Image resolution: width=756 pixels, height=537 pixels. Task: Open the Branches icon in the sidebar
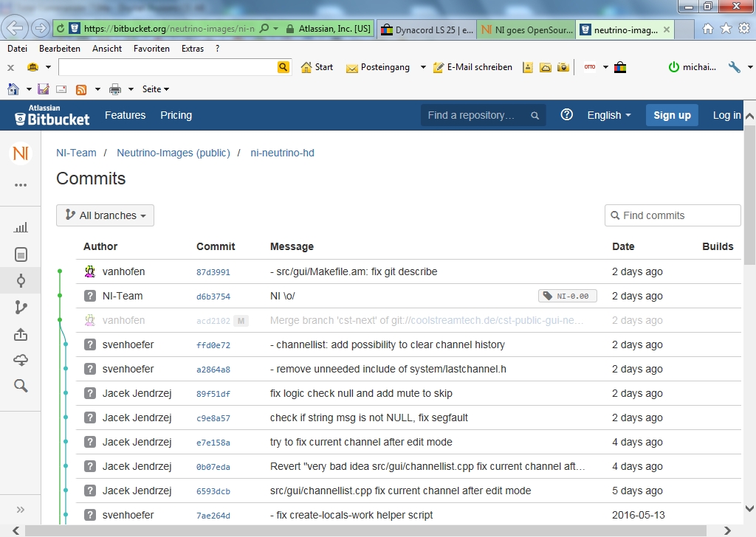[21, 308]
